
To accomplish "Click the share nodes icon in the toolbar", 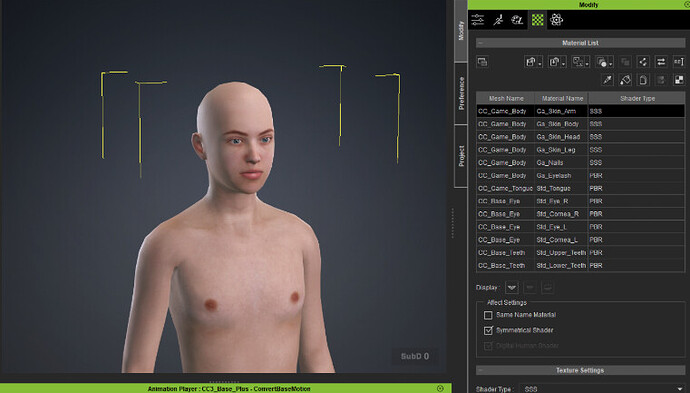I will (x=643, y=62).
